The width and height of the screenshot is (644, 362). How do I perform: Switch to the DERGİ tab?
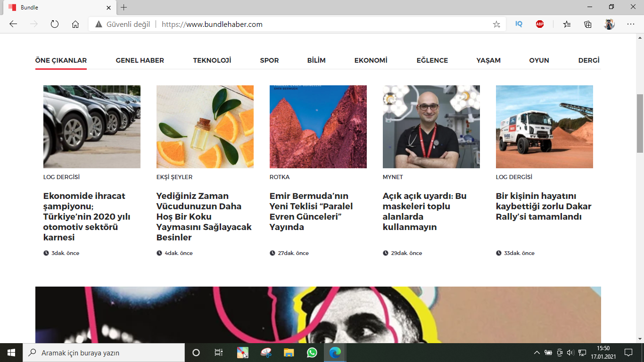[589, 60]
